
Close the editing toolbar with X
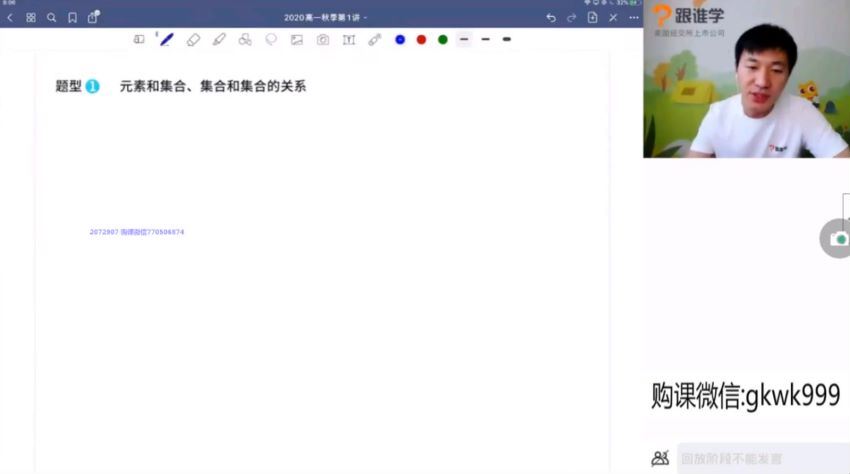click(613, 18)
